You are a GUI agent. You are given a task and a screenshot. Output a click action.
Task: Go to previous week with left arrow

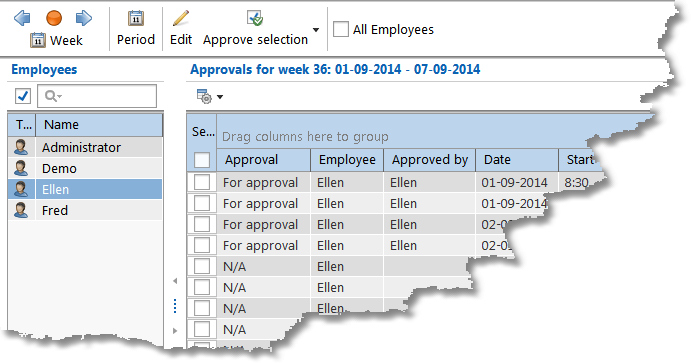tap(22, 18)
